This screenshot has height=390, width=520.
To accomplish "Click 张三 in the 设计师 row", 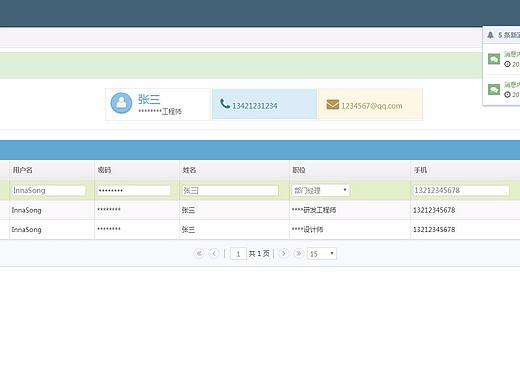I will [188, 229].
